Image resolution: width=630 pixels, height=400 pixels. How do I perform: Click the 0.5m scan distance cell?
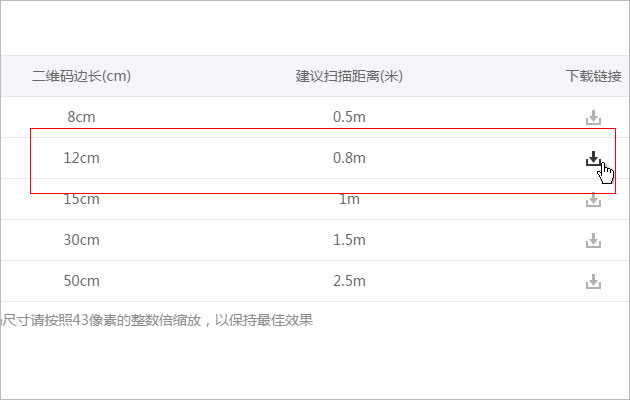[x=349, y=117]
